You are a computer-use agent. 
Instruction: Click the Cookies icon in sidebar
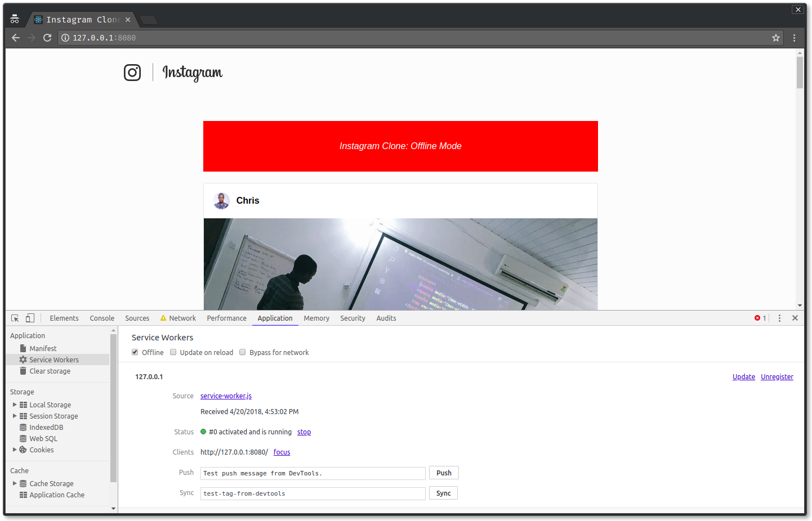coord(23,450)
